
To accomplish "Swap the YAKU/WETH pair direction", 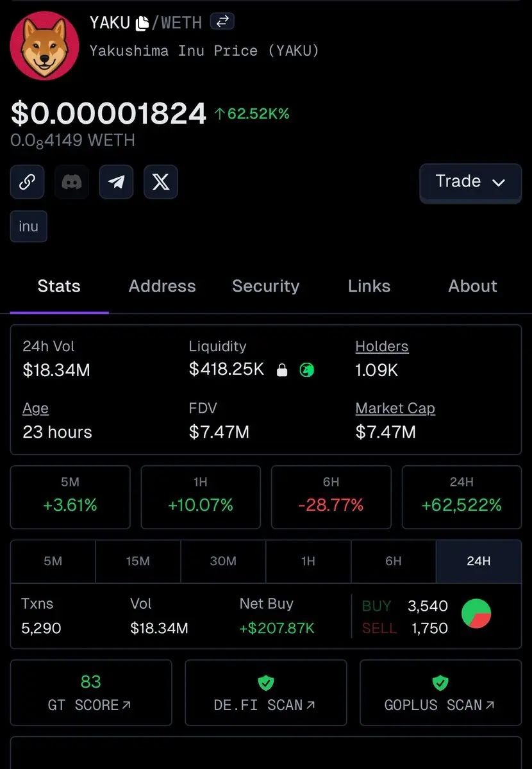I will click(222, 21).
